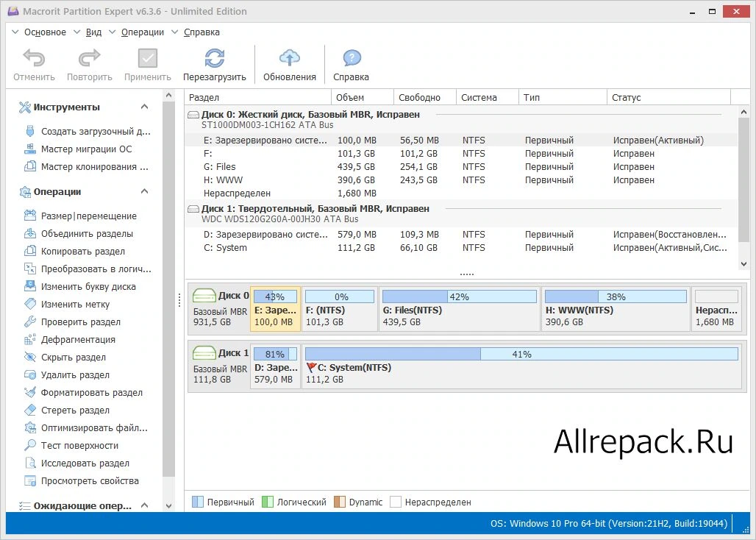Click the Первичный legend color swatch
The width and height of the screenshot is (756, 540).
tap(198, 502)
